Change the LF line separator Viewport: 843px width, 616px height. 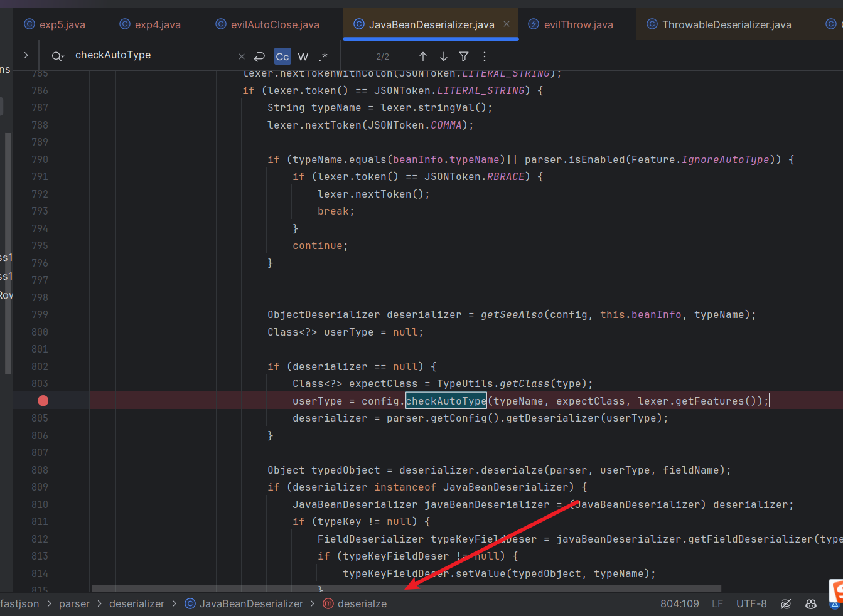point(717,603)
